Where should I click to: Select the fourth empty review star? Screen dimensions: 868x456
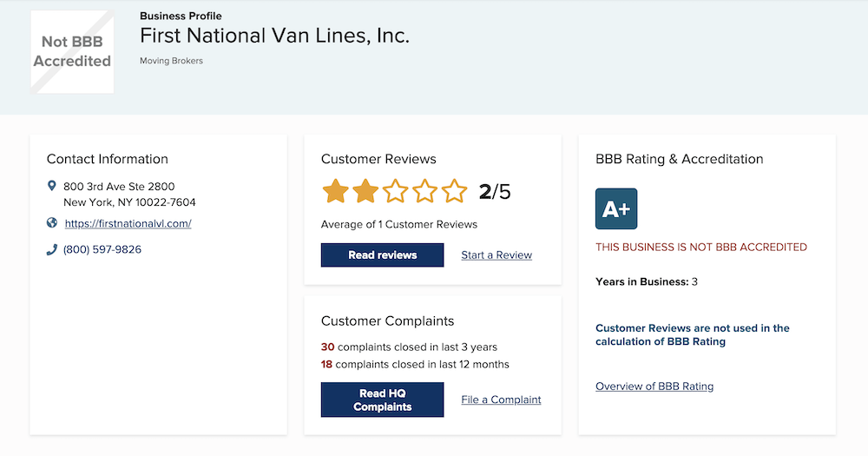[424, 191]
